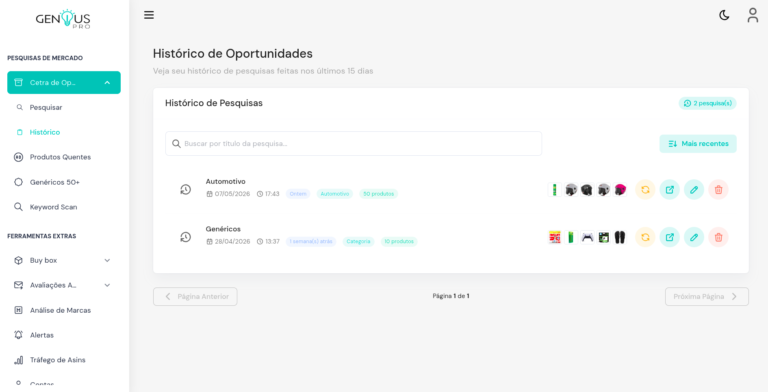Open the Mais recentes sort dropdown
The height and width of the screenshot is (392, 768).
coord(697,144)
